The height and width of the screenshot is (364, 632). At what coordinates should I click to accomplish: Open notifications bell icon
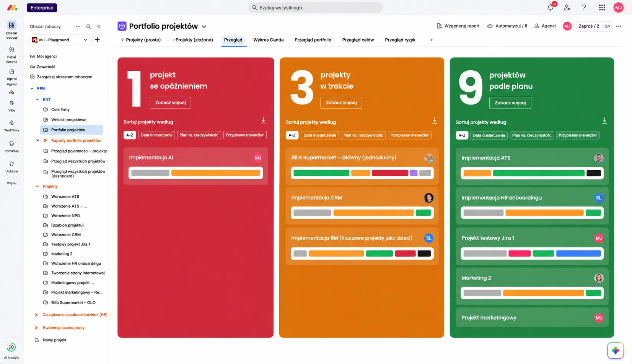(550, 7)
